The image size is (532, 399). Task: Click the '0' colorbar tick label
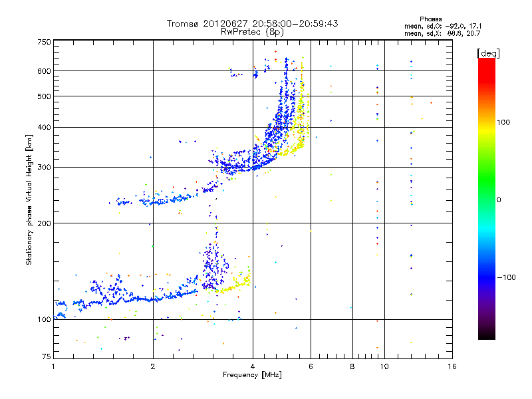coord(499,200)
